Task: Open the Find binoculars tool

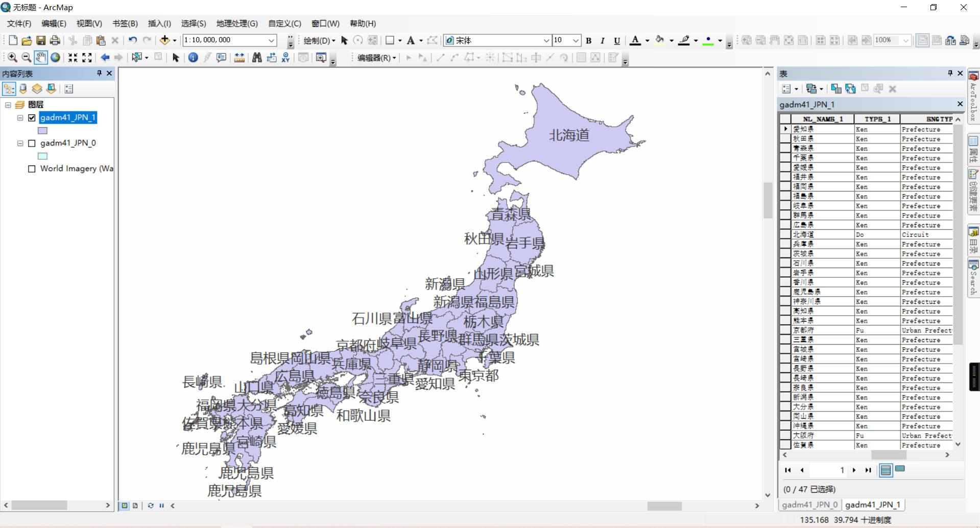Action: click(257, 58)
